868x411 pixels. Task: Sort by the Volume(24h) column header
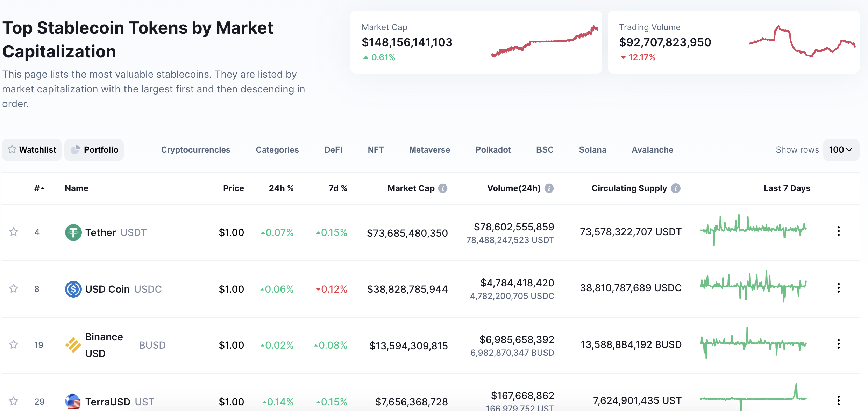tap(514, 188)
